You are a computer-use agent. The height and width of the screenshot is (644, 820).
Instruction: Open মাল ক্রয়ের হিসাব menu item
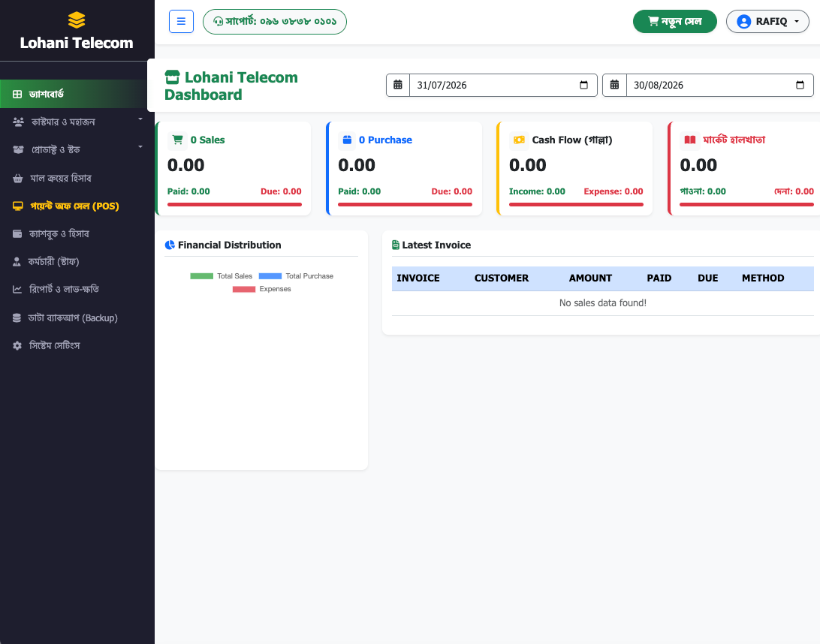(74, 178)
